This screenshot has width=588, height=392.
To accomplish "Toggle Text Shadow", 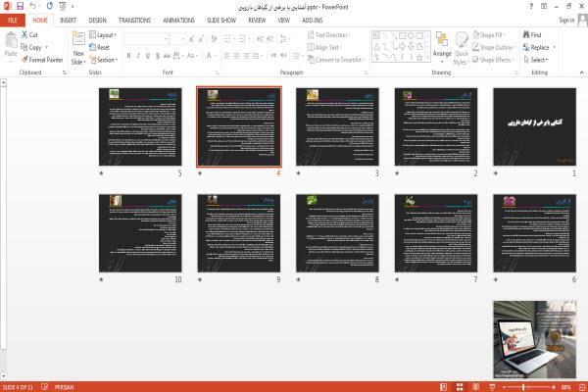I will pyautogui.click(x=158, y=56).
